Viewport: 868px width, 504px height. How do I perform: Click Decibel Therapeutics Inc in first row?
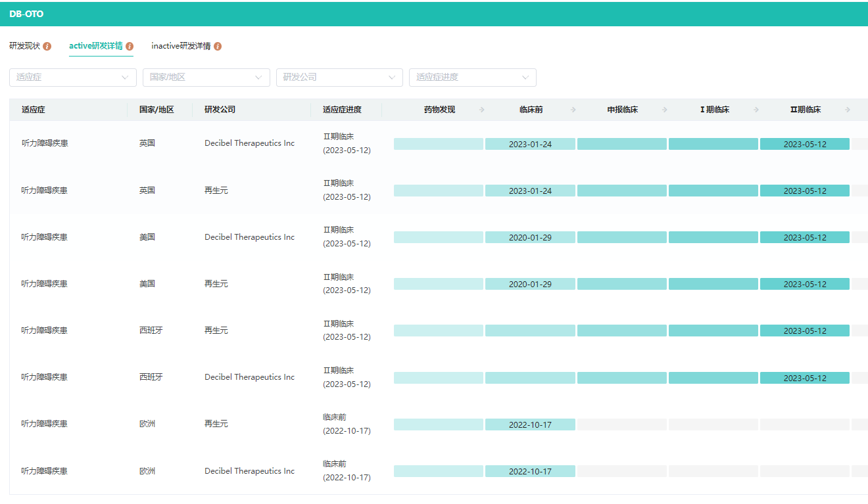[x=249, y=143]
